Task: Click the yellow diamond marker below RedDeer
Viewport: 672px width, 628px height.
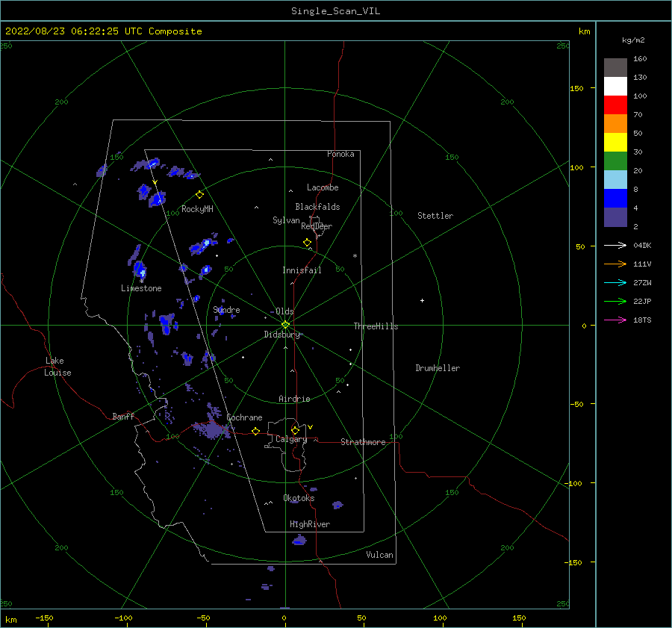Action: pos(307,243)
